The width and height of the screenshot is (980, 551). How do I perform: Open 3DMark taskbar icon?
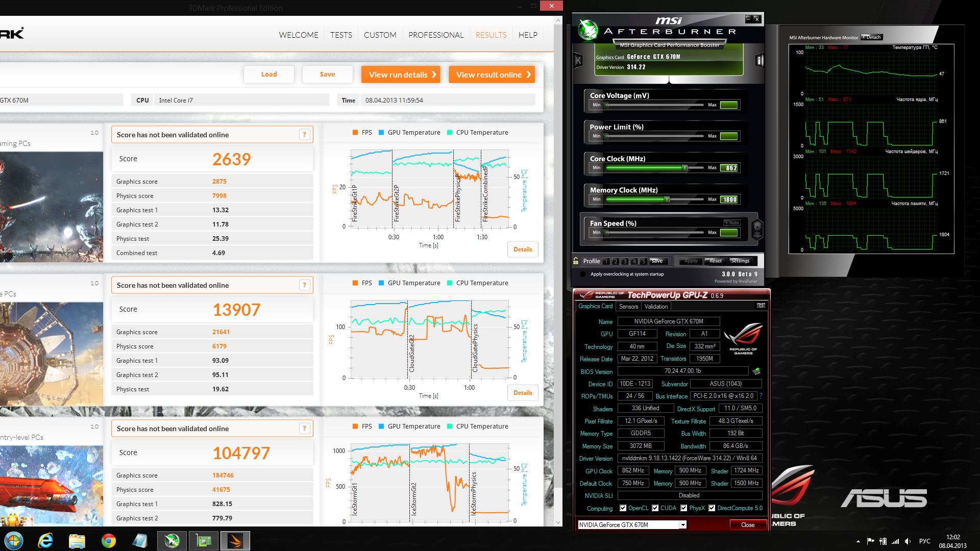point(235,541)
